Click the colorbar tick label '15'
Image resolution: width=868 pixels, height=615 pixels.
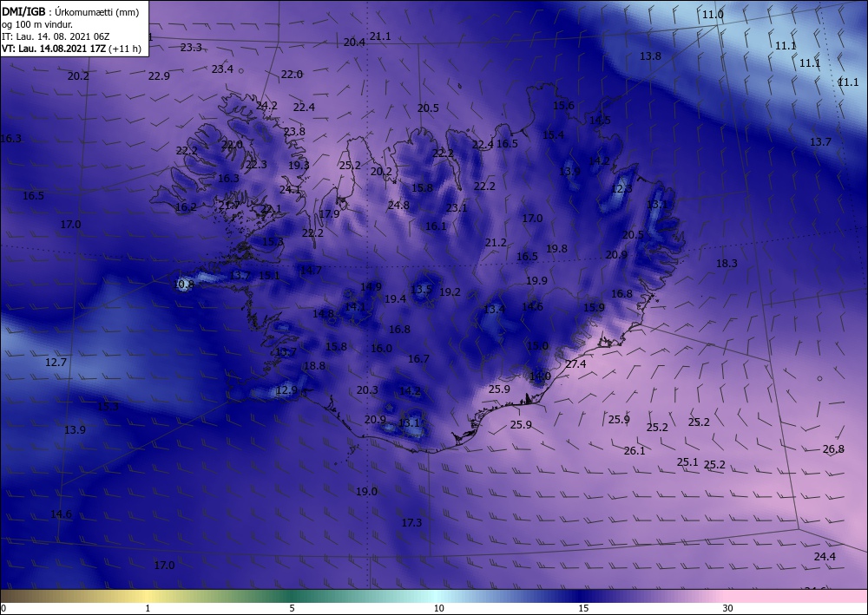[x=583, y=608]
